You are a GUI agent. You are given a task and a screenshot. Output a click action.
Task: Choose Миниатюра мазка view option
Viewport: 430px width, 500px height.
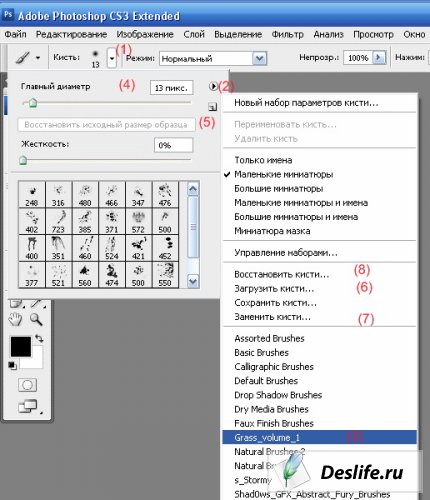click(319, 231)
